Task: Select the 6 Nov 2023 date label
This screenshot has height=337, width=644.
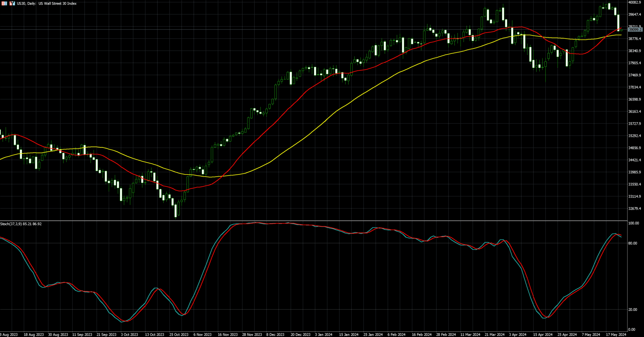Action: pos(202,335)
